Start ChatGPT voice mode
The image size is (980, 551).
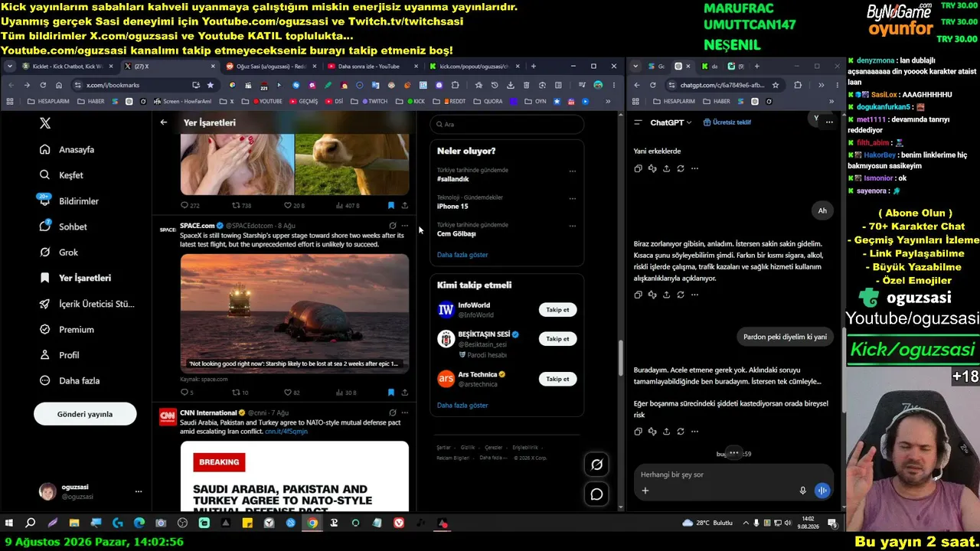tap(822, 491)
